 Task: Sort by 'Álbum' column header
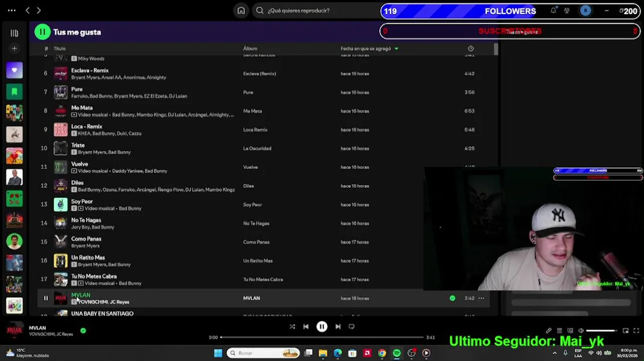click(x=250, y=49)
